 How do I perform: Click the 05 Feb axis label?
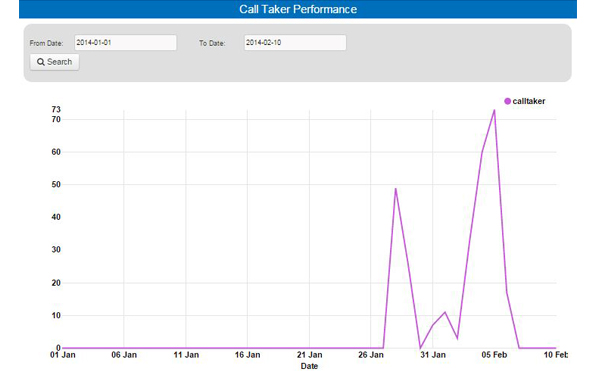(494, 355)
